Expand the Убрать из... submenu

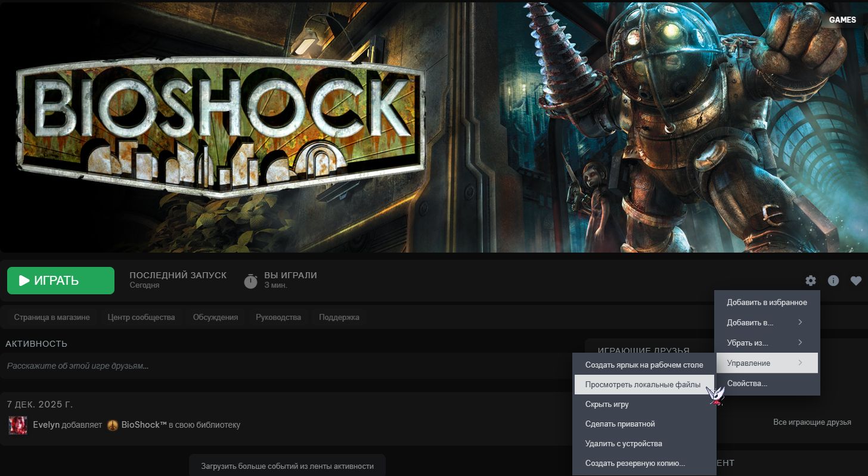click(767, 343)
